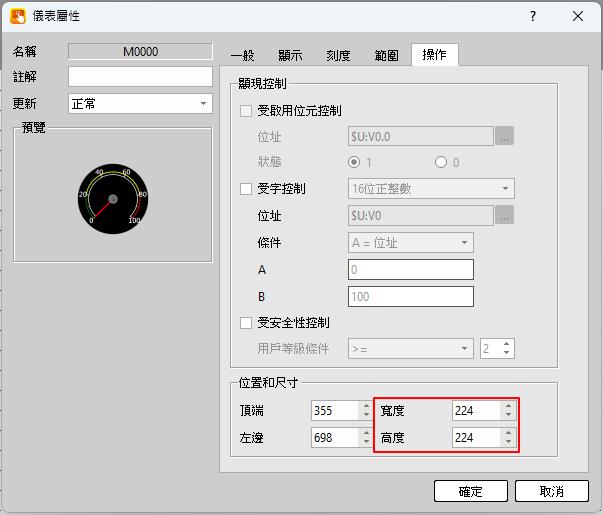Decrease 左邊 value with down arrow

[366, 442]
